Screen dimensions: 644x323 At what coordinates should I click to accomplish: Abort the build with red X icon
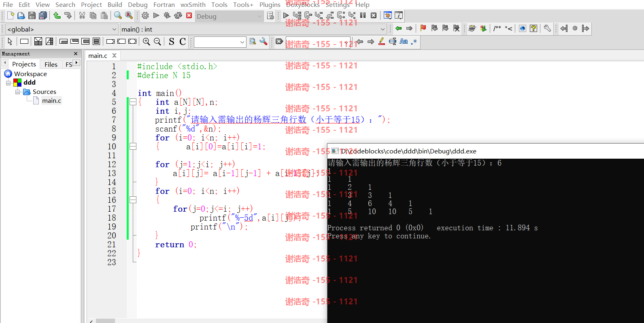pos(189,15)
